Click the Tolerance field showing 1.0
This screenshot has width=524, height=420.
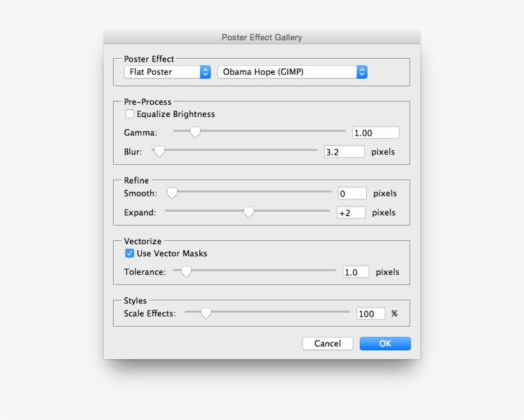(356, 271)
